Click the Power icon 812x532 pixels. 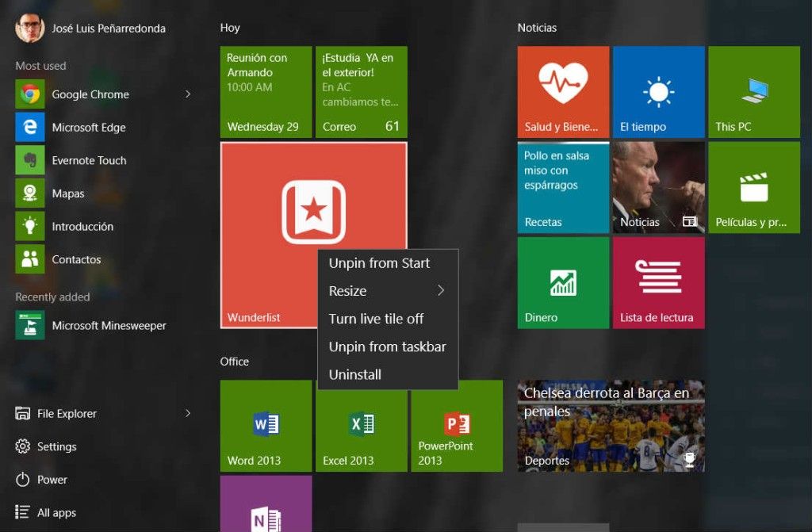tap(22, 480)
